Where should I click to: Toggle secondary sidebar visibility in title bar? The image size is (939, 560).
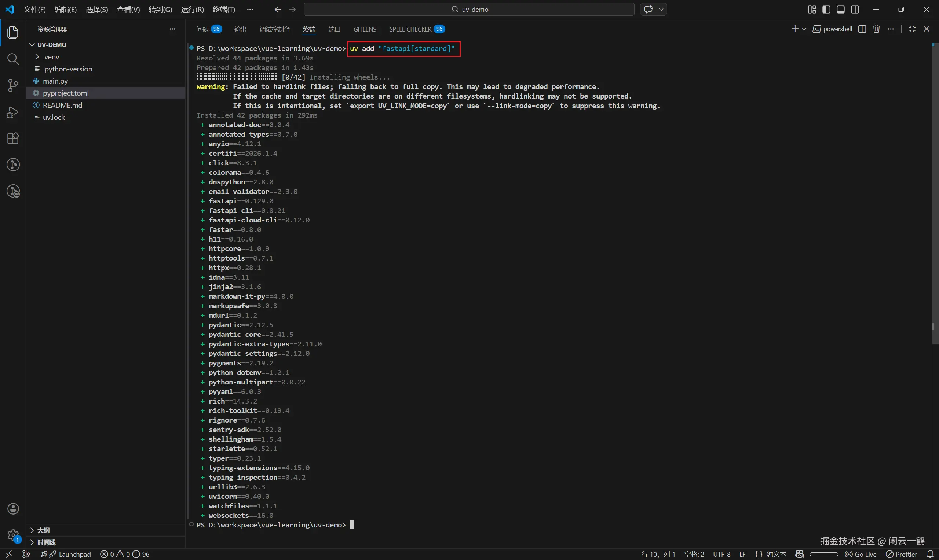pyautogui.click(x=855, y=10)
